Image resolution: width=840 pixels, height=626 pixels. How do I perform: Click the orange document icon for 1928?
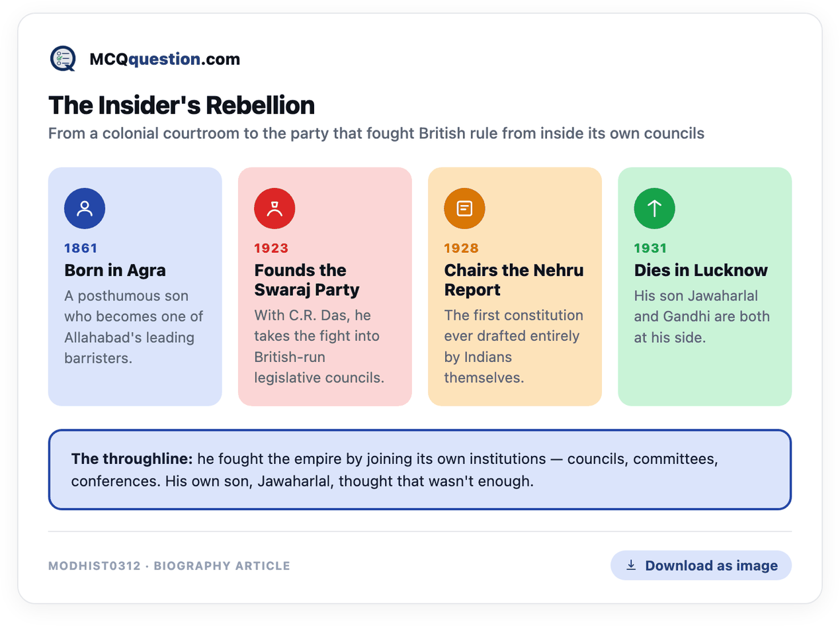click(x=464, y=209)
